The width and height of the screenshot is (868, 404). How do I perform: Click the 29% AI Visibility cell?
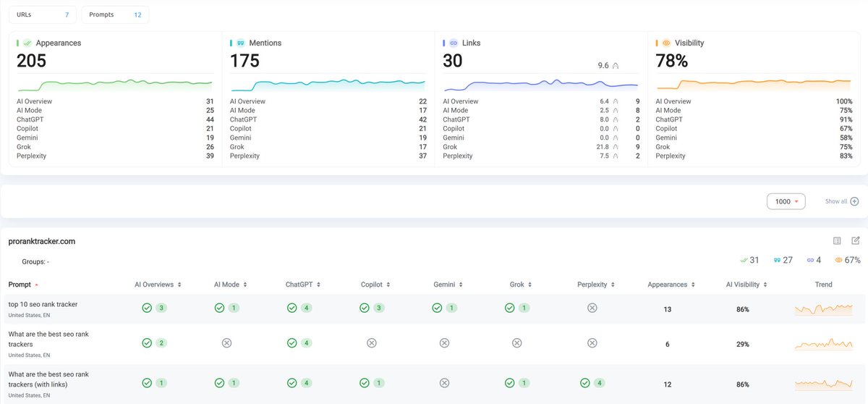pyautogui.click(x=743, y=344)
